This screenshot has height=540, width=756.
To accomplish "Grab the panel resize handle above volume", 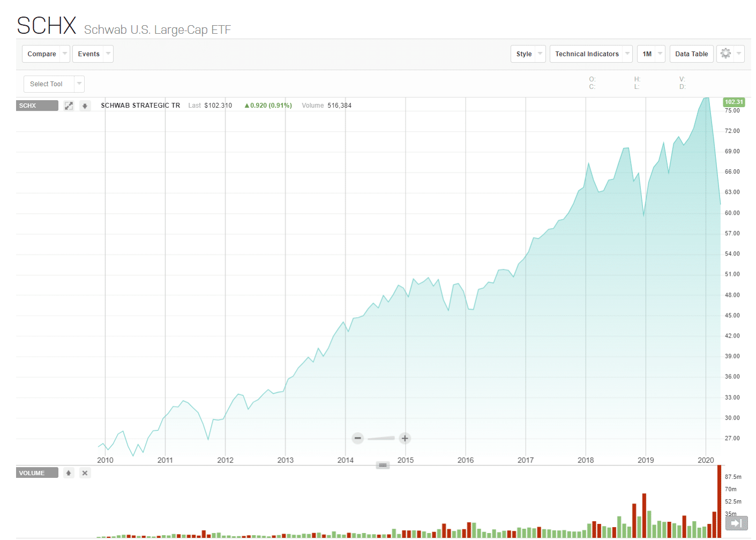I will pos(383,465).
